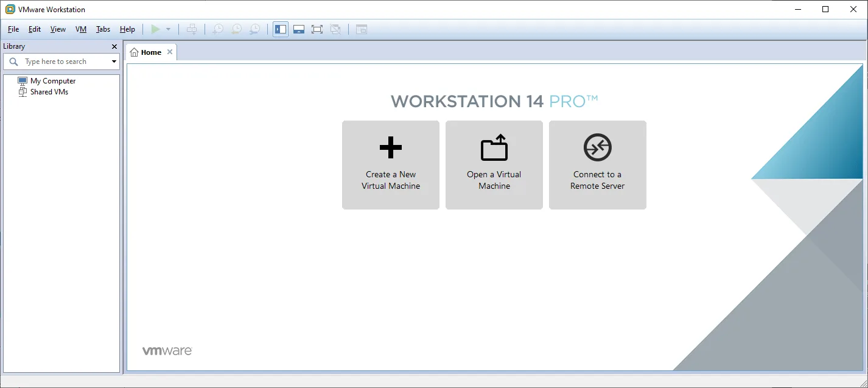Open the Library search filter dropdown

(114, 62)
